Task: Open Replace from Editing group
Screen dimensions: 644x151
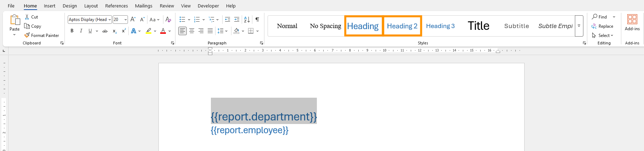Action: [603, 26]
